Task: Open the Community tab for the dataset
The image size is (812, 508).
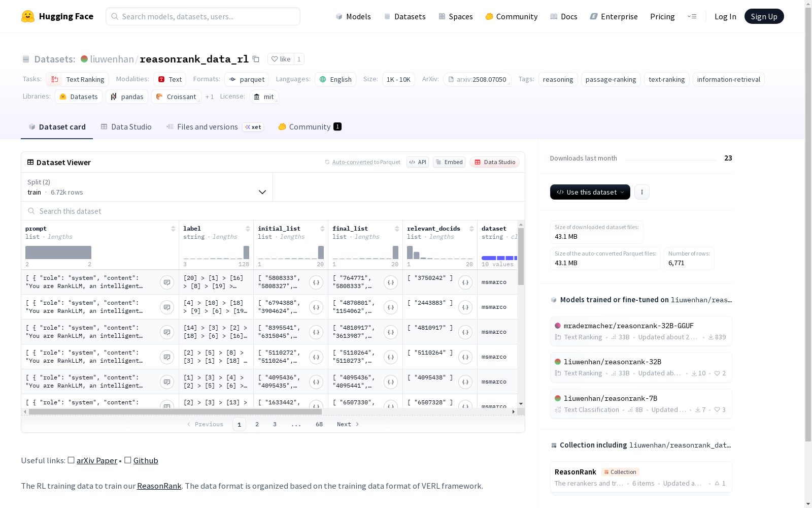Action: (x=310, y=127)
